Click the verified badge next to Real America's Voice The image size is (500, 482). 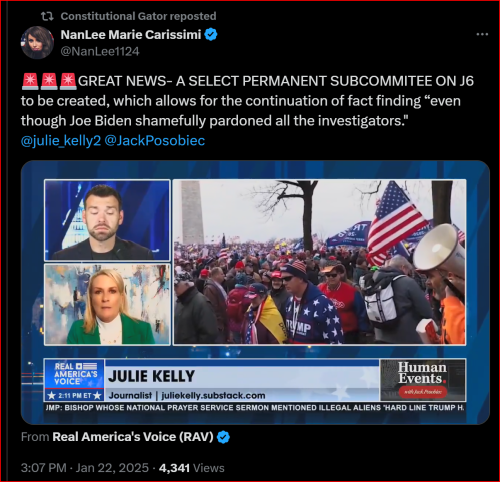coord(223,437)
